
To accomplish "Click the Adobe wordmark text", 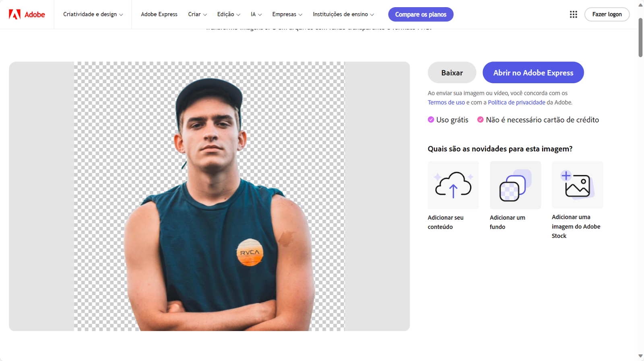I will tap(35, 14).
